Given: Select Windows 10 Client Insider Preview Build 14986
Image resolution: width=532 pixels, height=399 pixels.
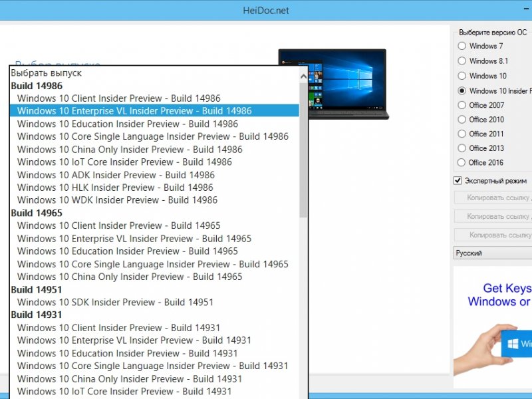Looking at the screenshot, I should click(154, 98).
